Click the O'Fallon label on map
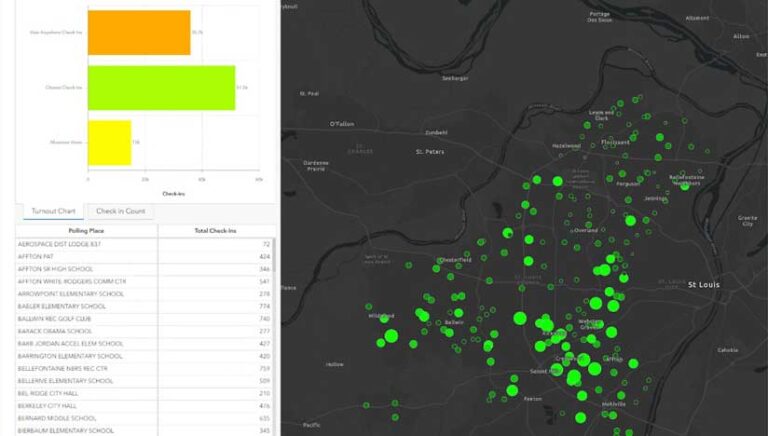Viewport: 768px width, 436px height. (x=342, y=124)
